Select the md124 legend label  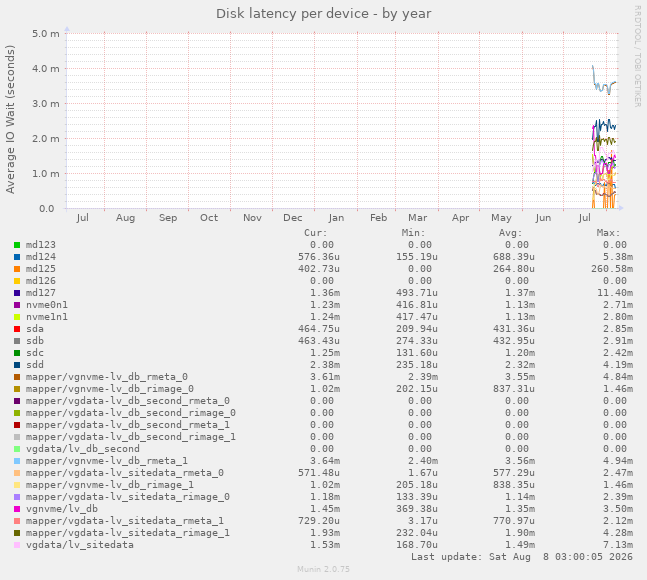tap(40, 257)
